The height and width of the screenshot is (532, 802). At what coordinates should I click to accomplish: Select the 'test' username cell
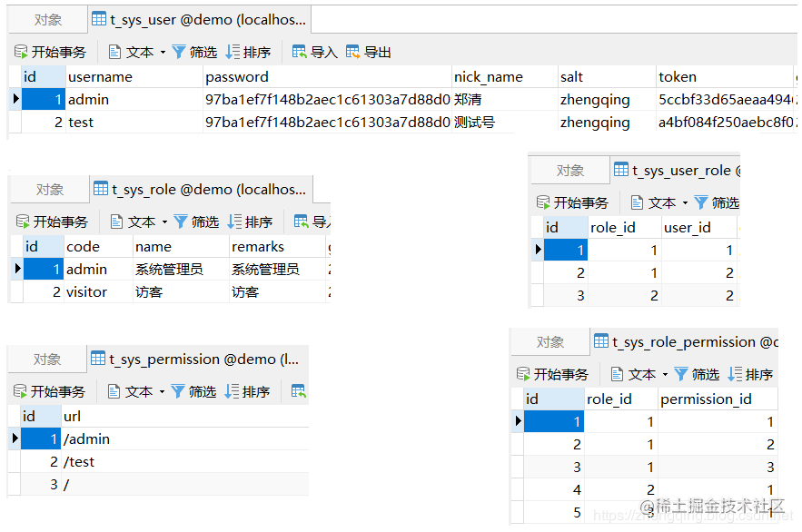[x=135, y=123]
